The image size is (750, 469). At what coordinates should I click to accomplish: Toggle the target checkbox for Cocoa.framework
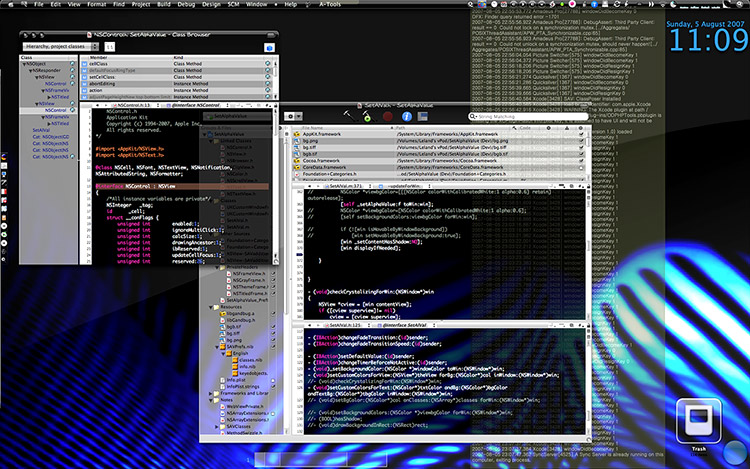pyautogui.click(x=581, y=161)
